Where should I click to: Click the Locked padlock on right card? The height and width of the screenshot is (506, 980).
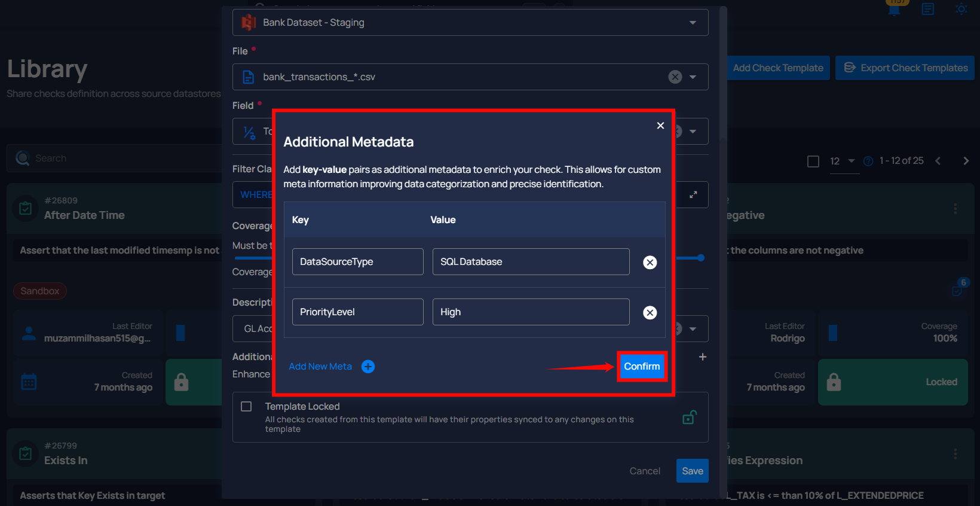click(x=834, y=382)
